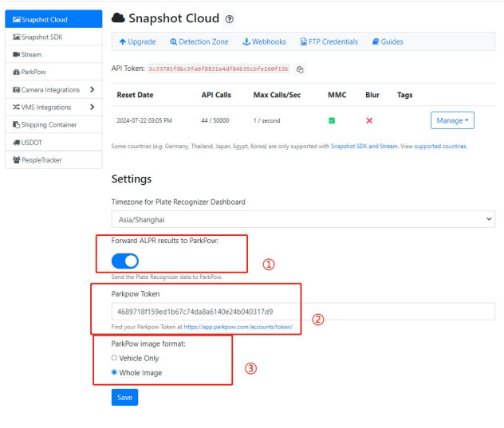
Task: Open PeopleTracker in the sidebar
Action: [53, 159]
